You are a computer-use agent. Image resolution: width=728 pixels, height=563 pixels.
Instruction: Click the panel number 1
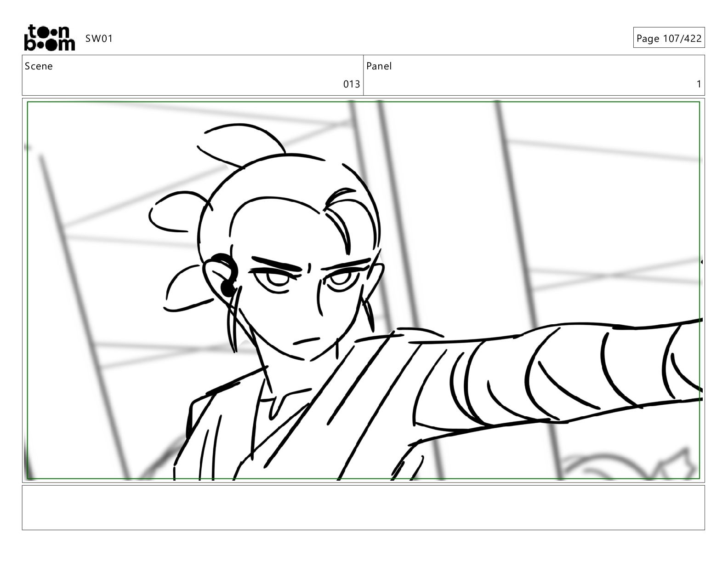[699, 84]
